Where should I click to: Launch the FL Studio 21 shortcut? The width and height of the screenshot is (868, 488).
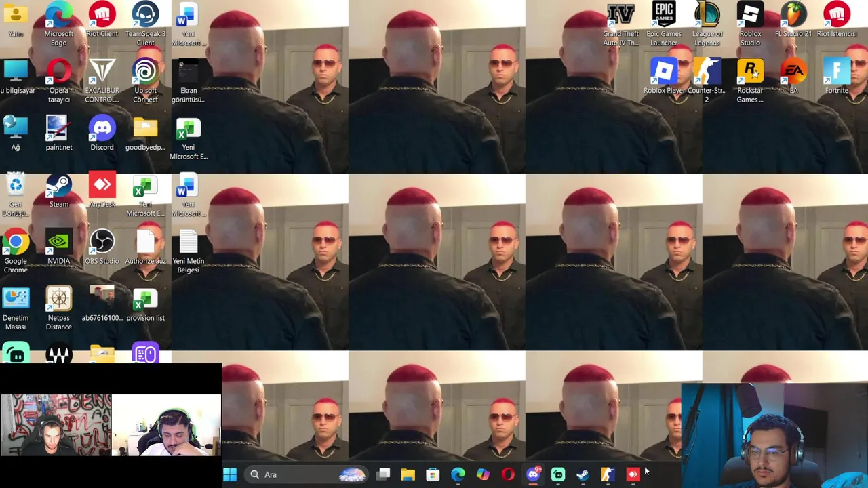tap(793, 20)
